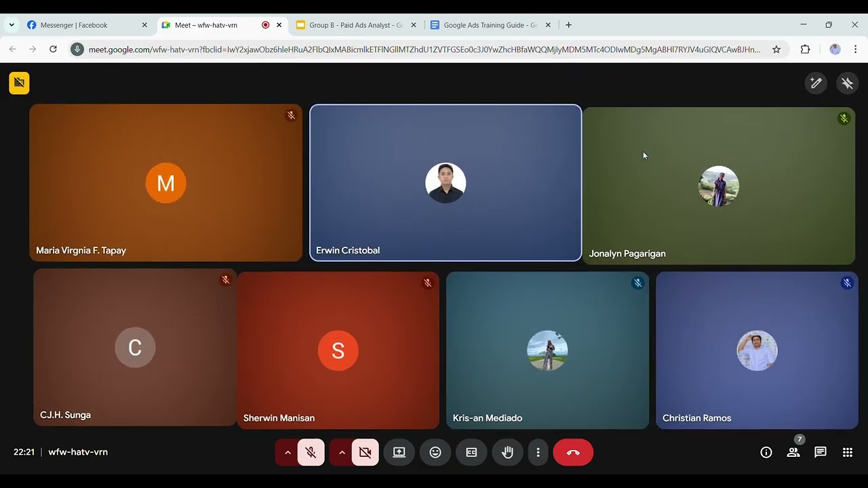Select Erwin Cristobal profile picture tile
This screenshot has width=868, height=488.
[x=446, y=183]
